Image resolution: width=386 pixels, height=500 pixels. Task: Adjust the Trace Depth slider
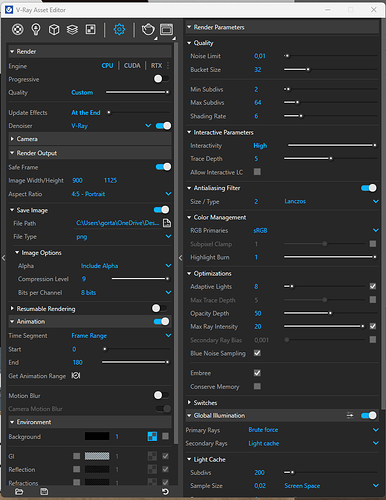point(330,158)
